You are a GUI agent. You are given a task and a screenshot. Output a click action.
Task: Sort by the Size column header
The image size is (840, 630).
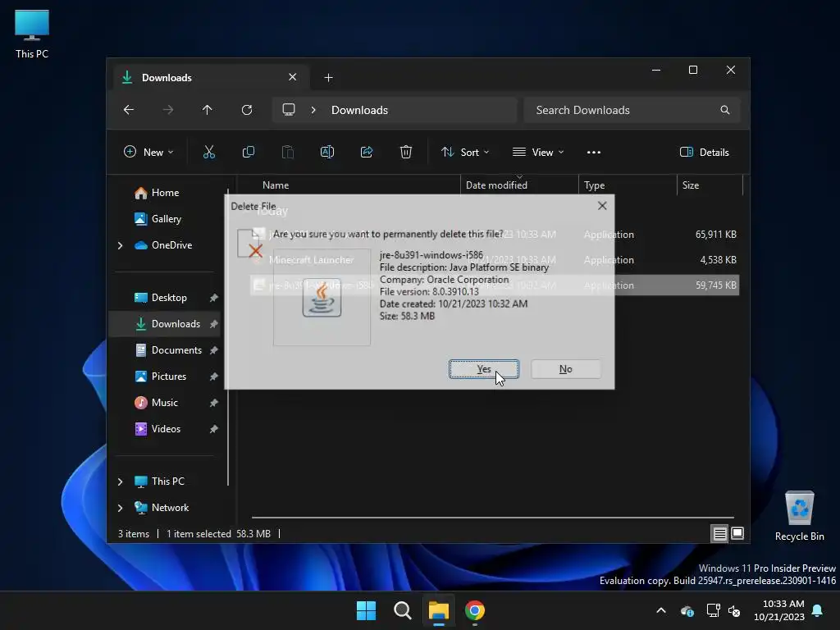click(710, 185)
